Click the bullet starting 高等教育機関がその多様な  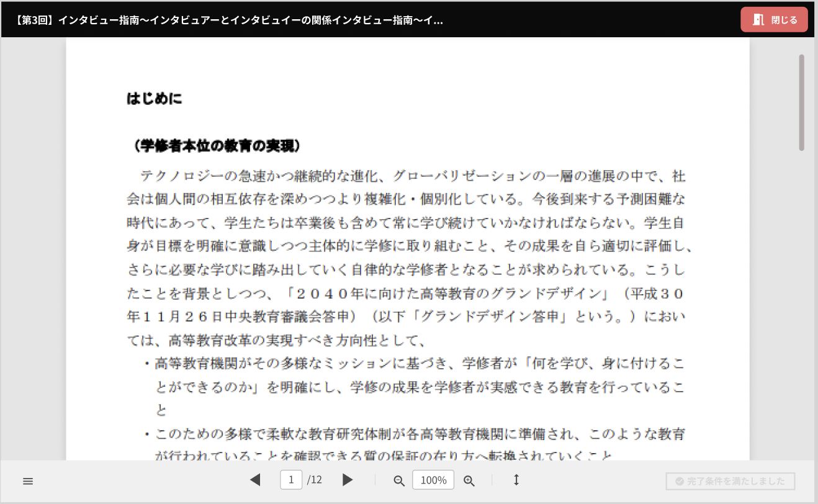[x=419, y=363]
